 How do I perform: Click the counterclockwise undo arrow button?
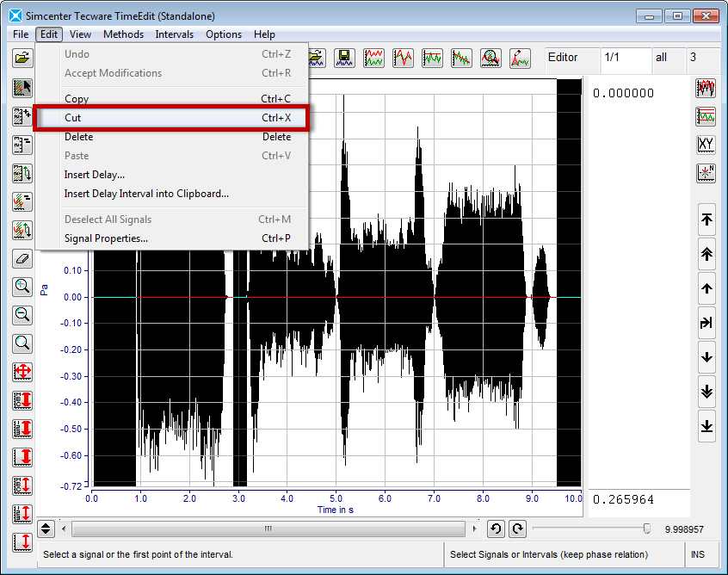pyautogui.click(x=496, y=529)
